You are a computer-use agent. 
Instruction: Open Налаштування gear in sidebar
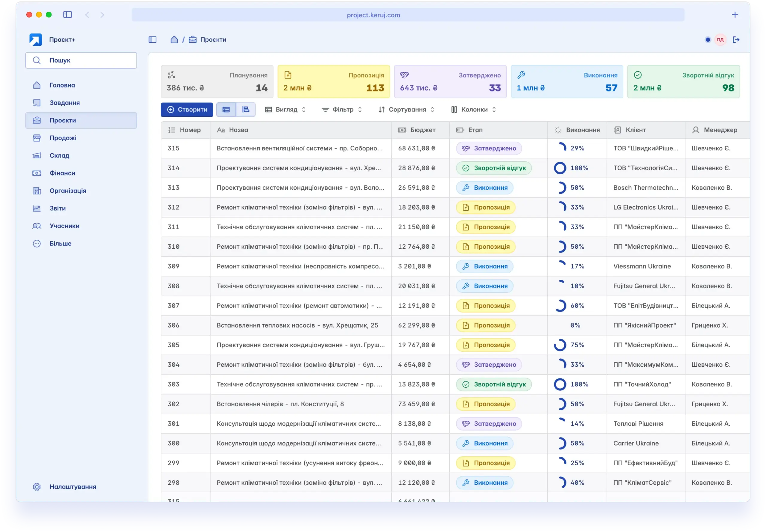37,487
